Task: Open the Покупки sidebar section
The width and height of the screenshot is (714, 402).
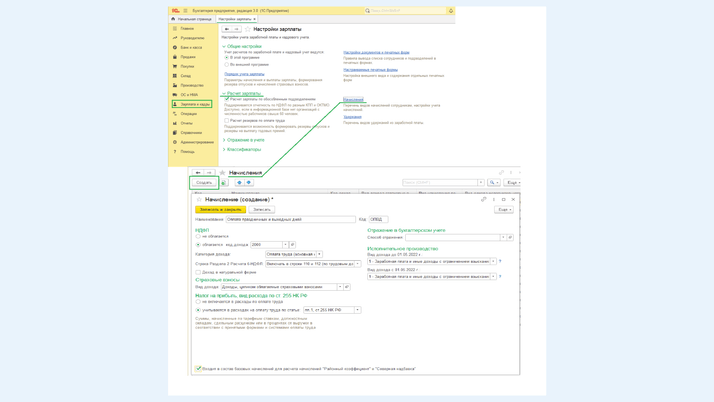Action: 187,66
